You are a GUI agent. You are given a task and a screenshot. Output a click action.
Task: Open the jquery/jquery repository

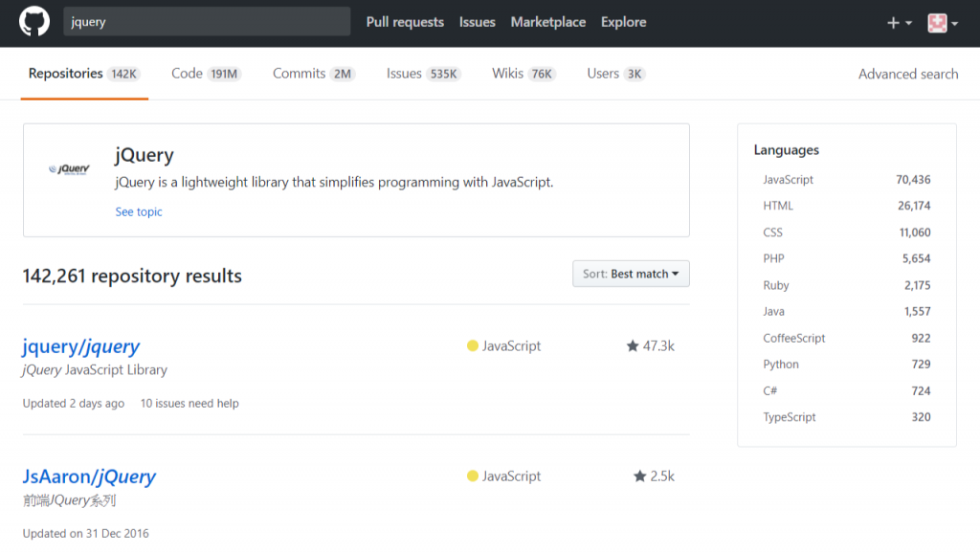(x=81, y=346)
